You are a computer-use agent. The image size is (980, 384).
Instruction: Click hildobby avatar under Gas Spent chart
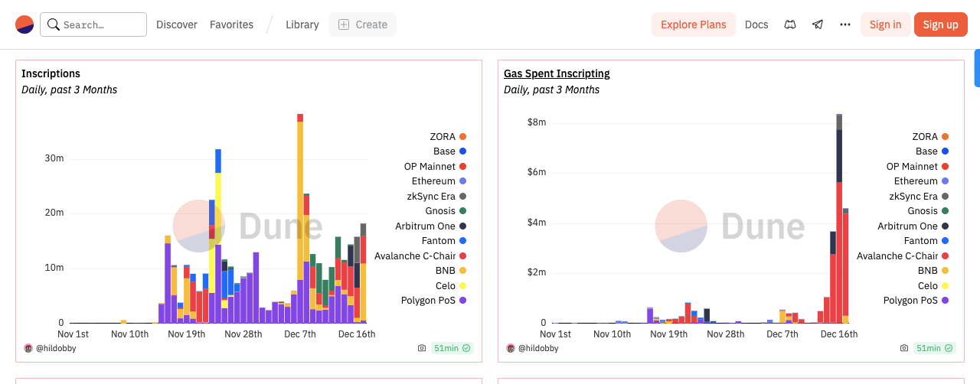click(x=511, y=348)
